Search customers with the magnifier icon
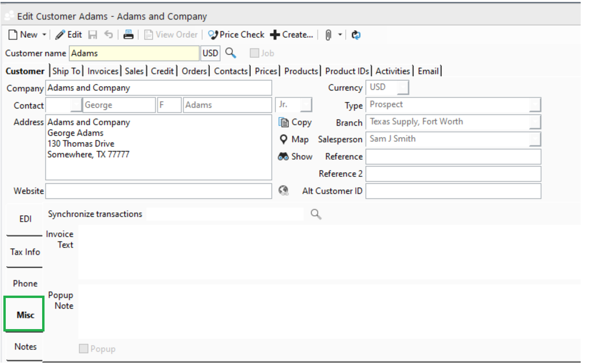Screen dimensions: 607x364 [231, 53]
